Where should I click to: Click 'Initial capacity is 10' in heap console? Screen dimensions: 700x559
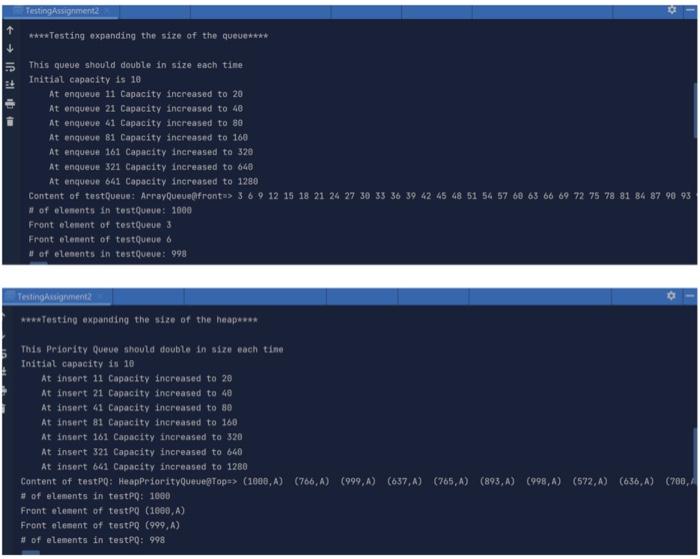pos(77,364)
